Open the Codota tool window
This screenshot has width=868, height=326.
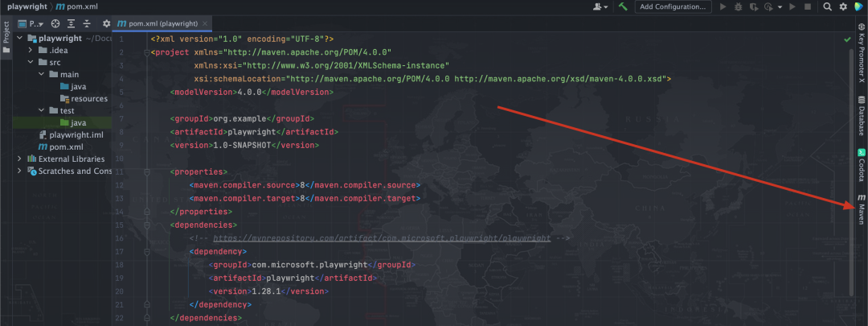coord(862,165)
